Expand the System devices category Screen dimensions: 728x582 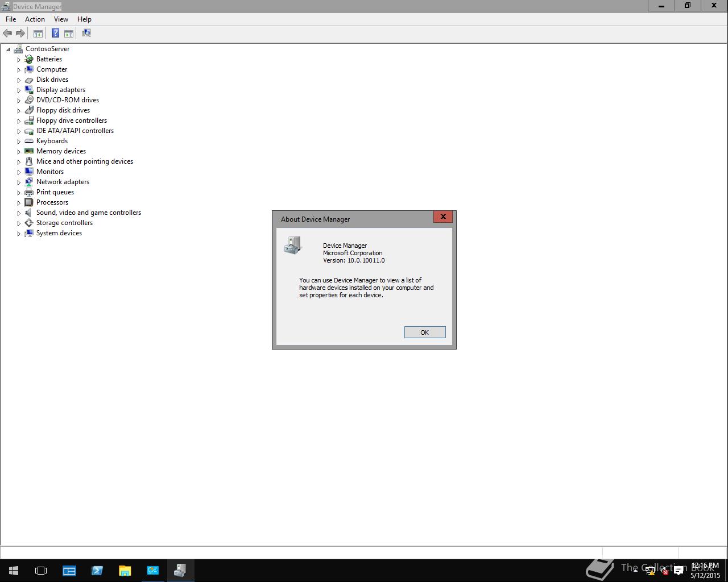[x=19, y=234]
